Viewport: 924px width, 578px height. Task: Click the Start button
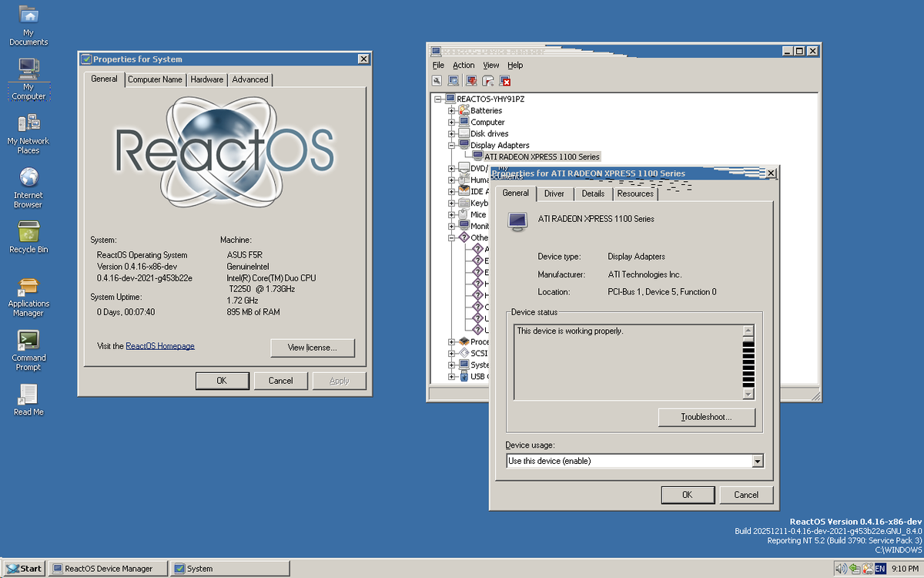(x=24, y=569)
